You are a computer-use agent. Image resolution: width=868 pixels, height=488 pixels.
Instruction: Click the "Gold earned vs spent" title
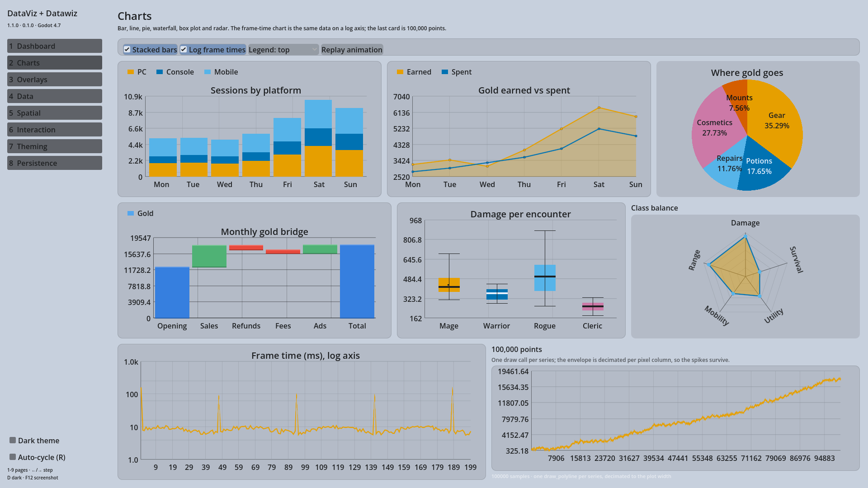click(524, 90)
